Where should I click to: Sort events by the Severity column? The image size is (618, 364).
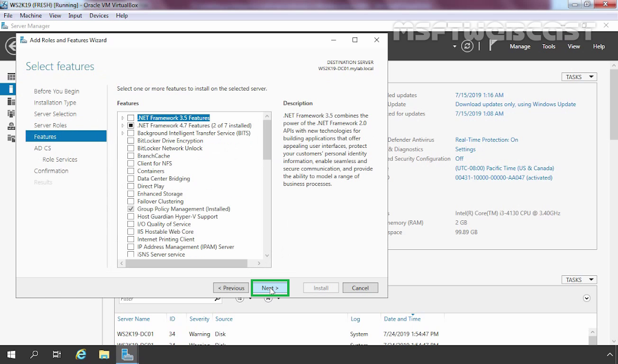199,319
